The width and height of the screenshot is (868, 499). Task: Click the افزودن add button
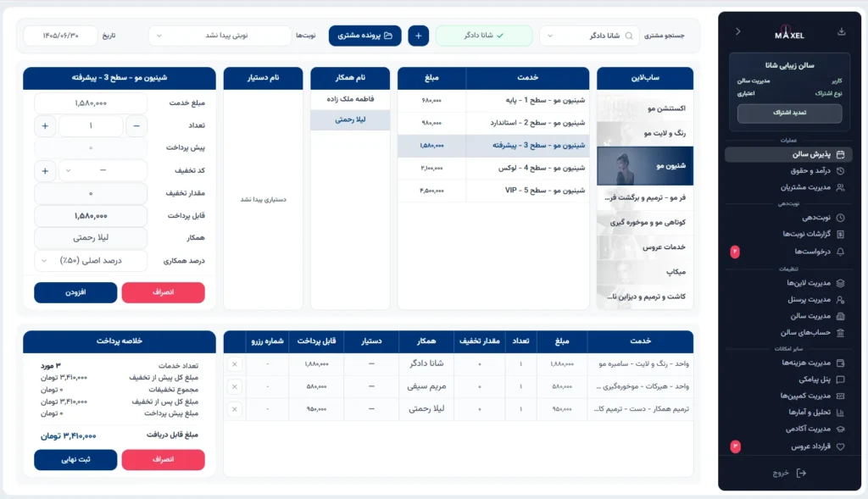(x=75, y=292)
